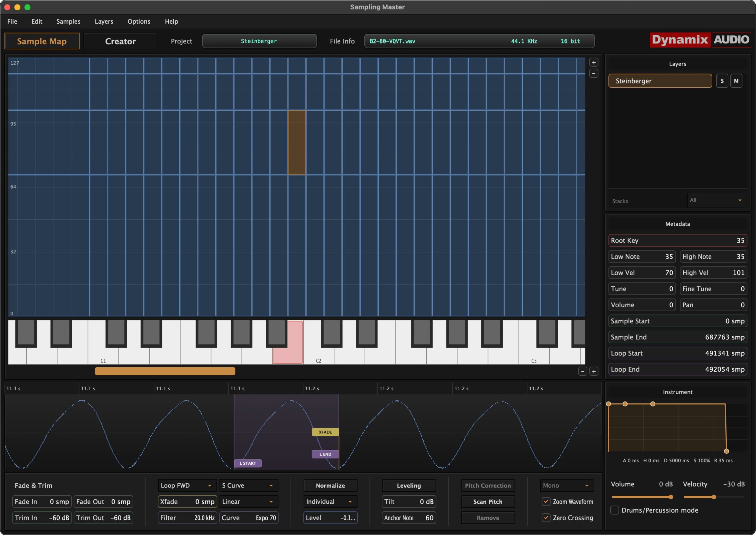This screenshot has height=535, width=756.
Task: Mute the Steinberger layer with M
Action: [736, 81]
